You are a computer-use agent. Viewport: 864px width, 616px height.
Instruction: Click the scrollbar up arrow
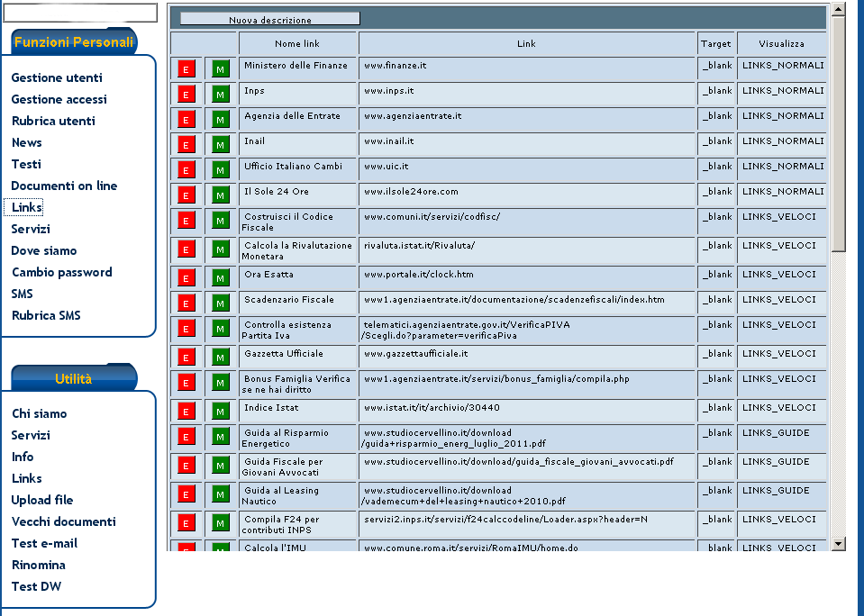pos(838,9)
